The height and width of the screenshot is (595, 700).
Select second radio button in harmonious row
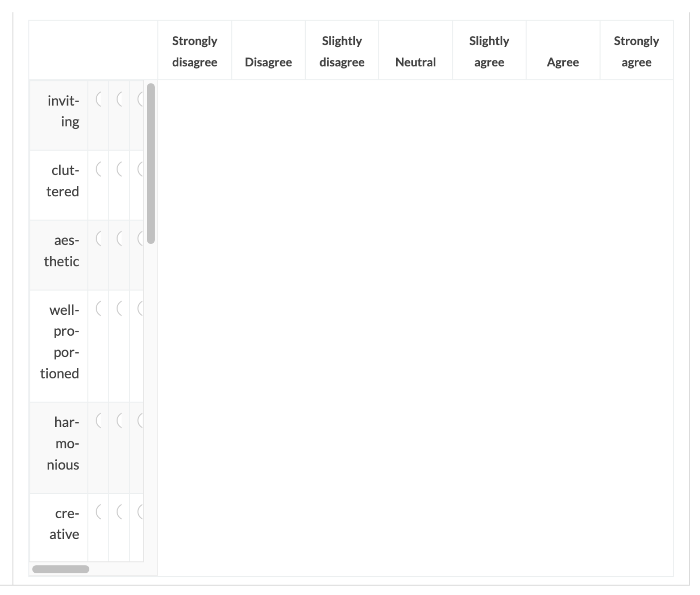tap(120, 420)
